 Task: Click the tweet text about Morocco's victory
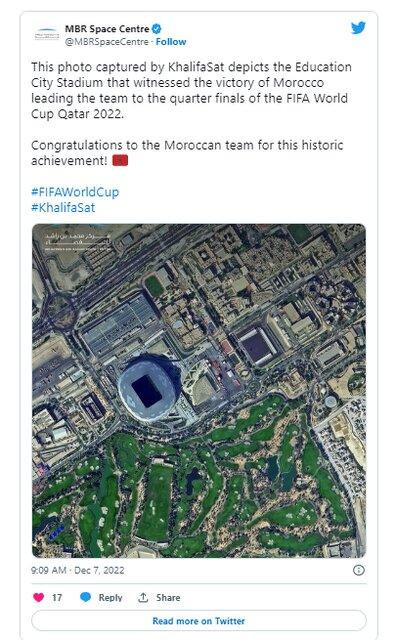pos(191,90)
